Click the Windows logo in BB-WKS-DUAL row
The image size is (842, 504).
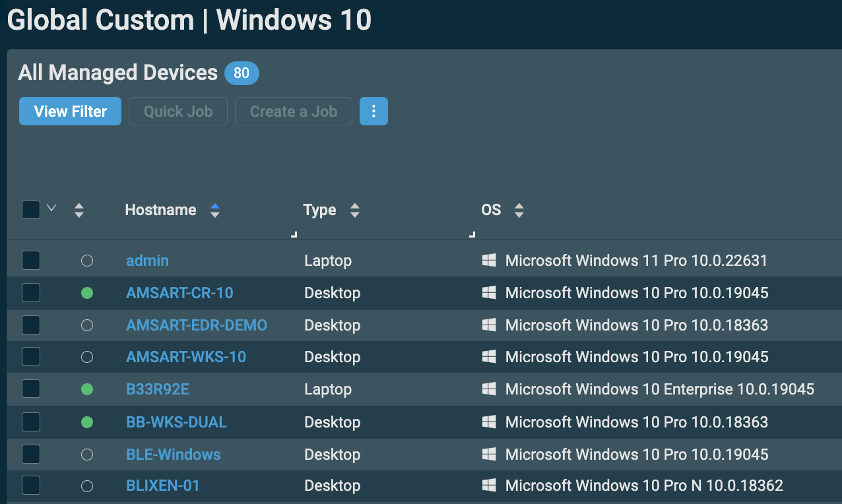point(489,422)
